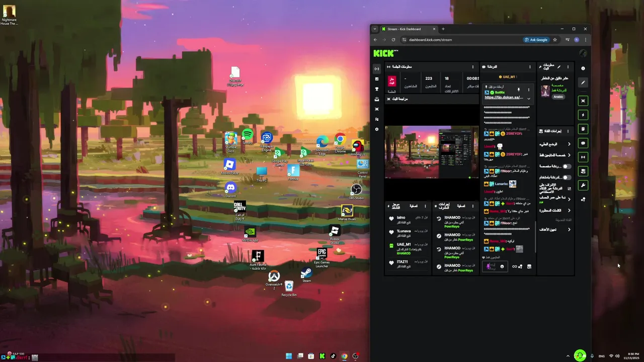Open Marvel Rivals desktop shortcut

pyautogui.click(x=347, y=213)
